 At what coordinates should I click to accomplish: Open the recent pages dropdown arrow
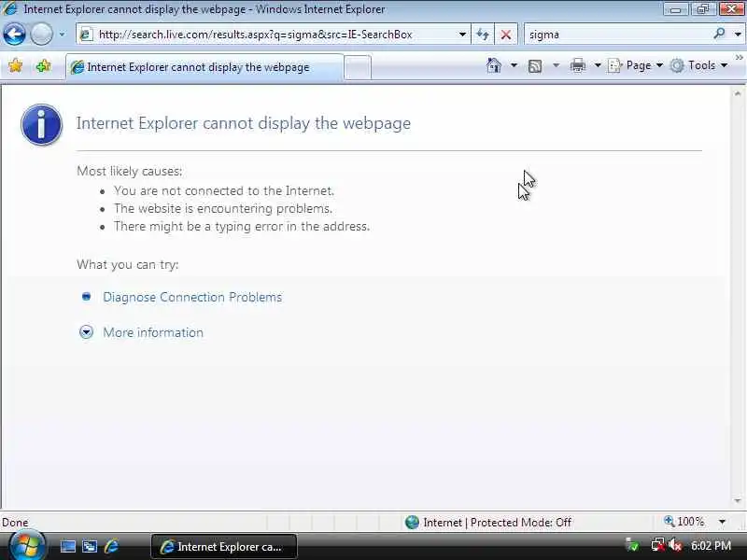click(62, 35)
